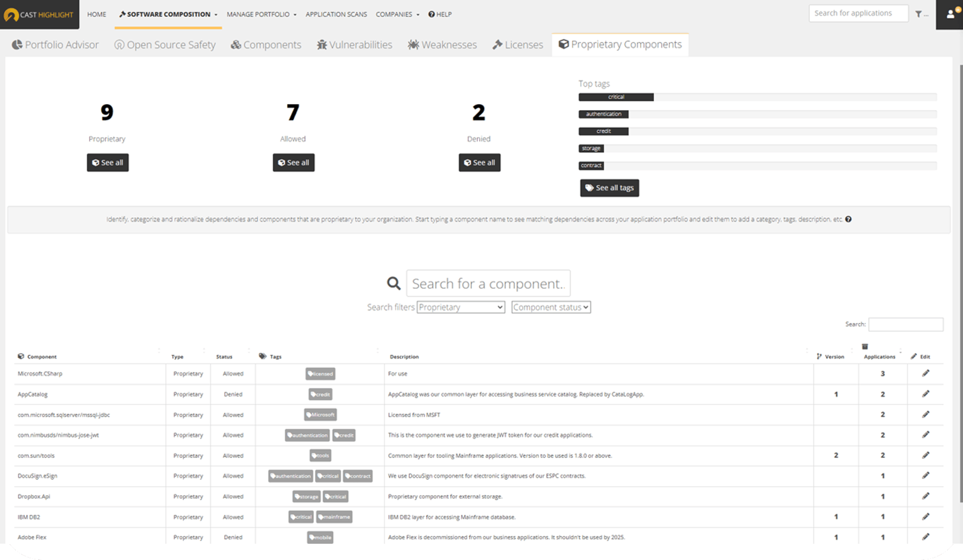963x560 pixels.
Task: Open the Licenses tab
Action: pos(517,45)
